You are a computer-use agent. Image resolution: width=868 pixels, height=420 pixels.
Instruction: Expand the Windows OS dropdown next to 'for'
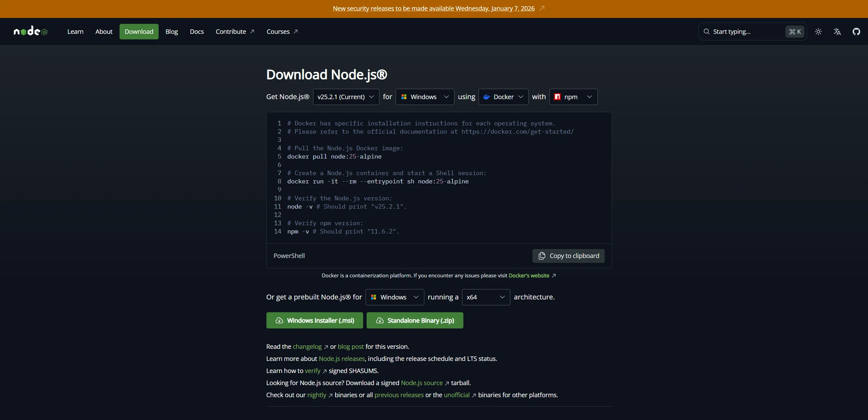pos(424,97)
